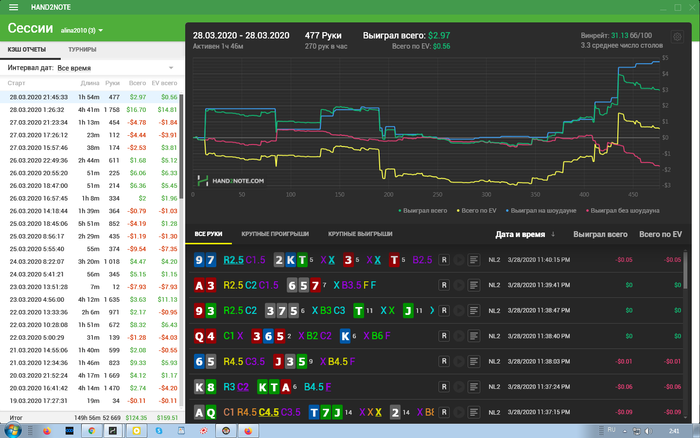Switch to the 'КЭШ ОТЧЕТЫ' tab

tap(27, 50)
